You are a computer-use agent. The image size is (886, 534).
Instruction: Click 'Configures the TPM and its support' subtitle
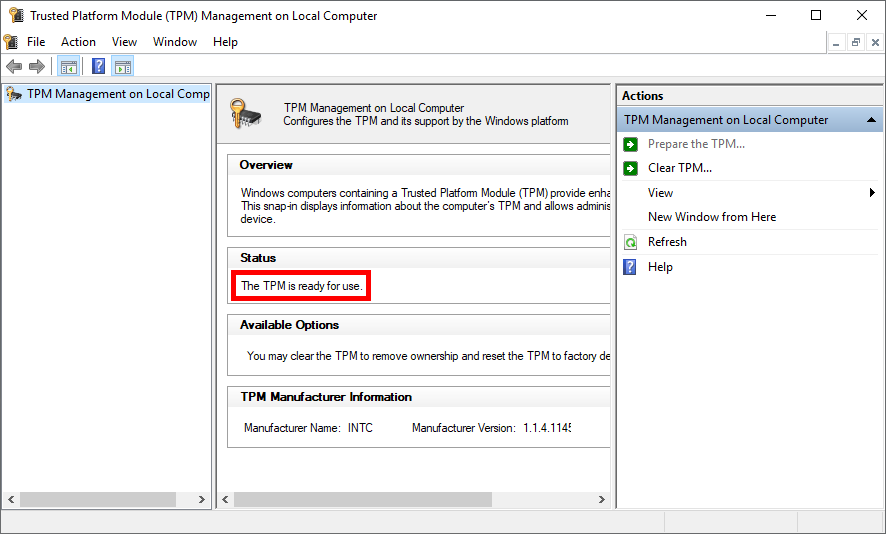425,121
